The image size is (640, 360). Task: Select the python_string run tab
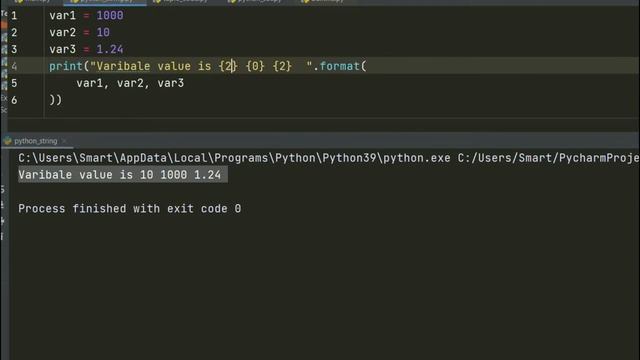[35, 141]
